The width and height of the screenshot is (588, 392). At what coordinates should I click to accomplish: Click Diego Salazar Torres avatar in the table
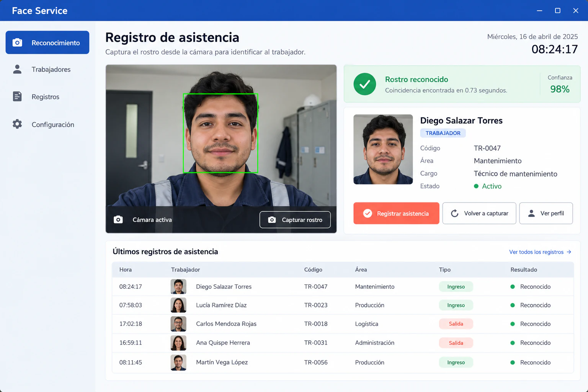[178, 286]
